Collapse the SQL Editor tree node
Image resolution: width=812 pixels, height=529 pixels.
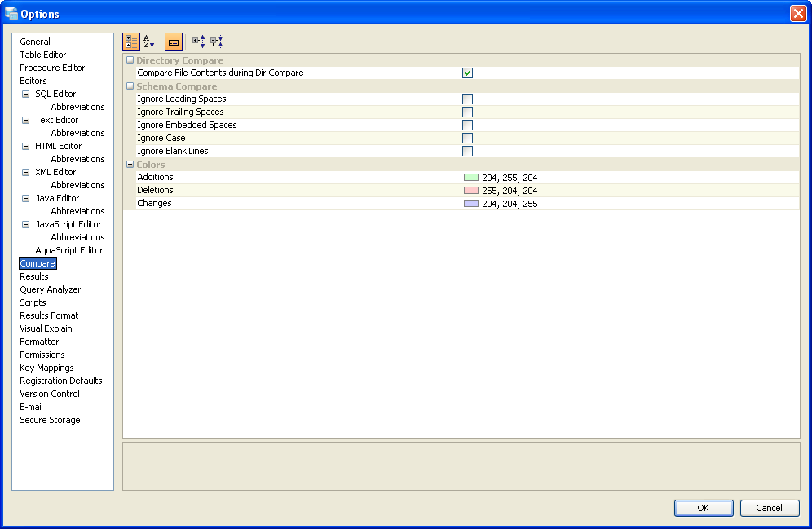coord(25,94)
